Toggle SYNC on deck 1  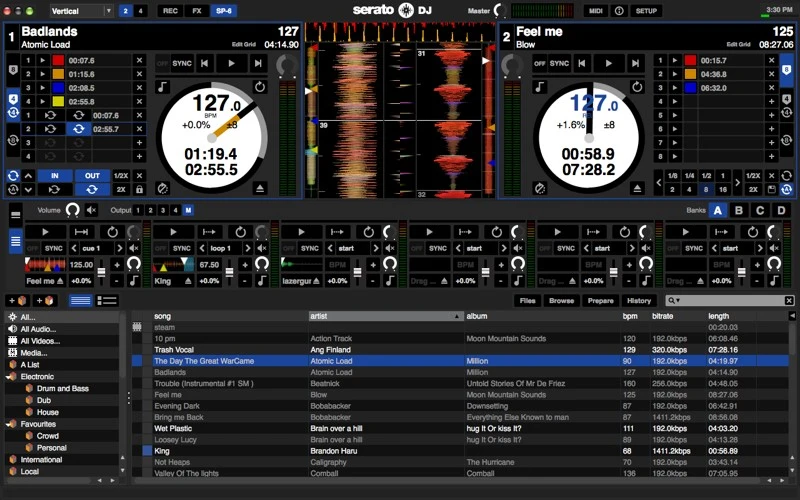182,63
